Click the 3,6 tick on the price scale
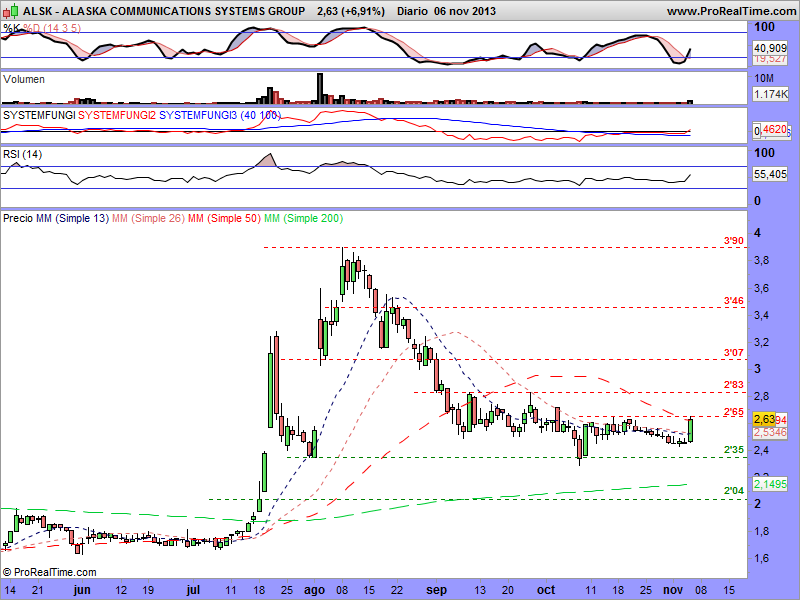 762,288
